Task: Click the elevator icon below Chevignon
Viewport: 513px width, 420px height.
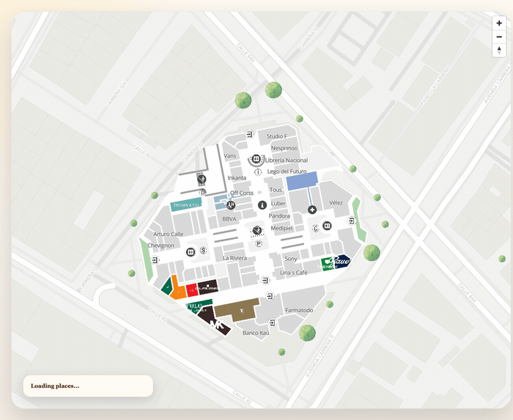Action: (191, 252)
